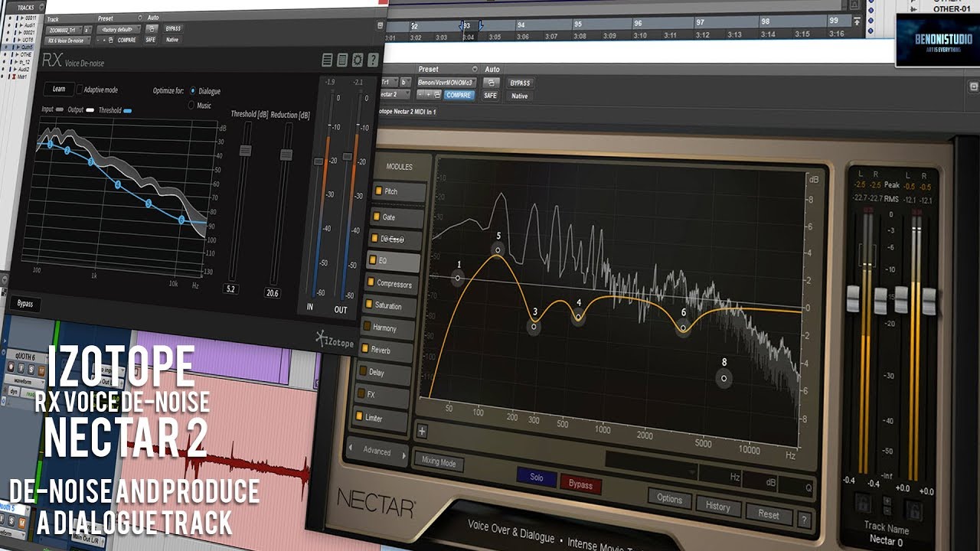
Task: Click the Reduction value field 20.6
Action: point(273,292)
